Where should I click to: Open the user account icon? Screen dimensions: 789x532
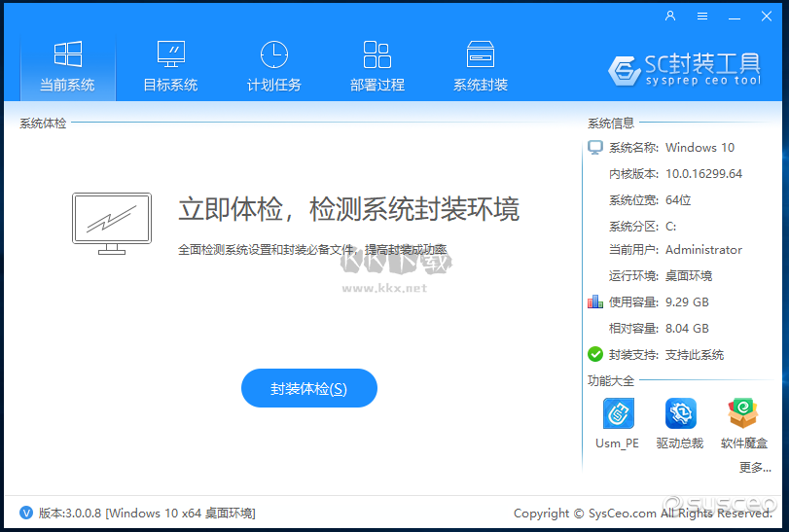(670, 17)
